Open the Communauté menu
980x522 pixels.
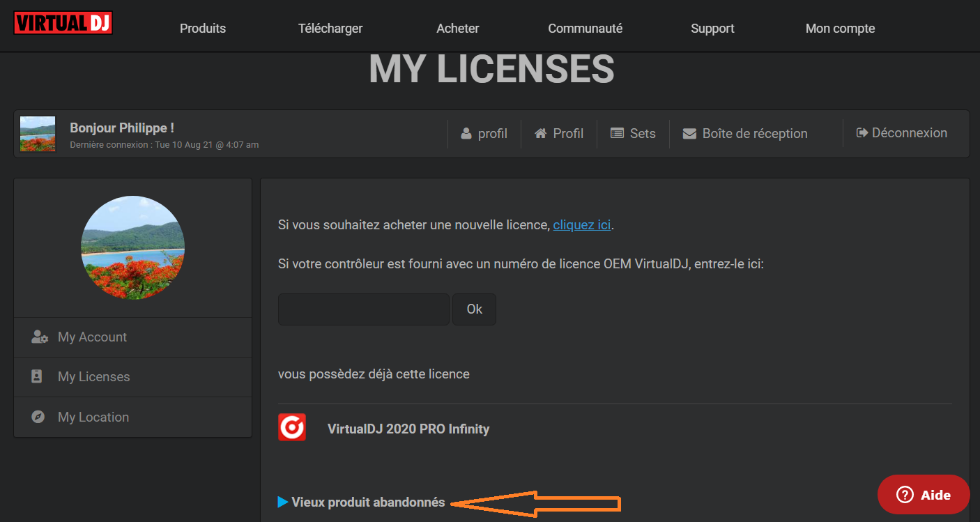[585, 29]
